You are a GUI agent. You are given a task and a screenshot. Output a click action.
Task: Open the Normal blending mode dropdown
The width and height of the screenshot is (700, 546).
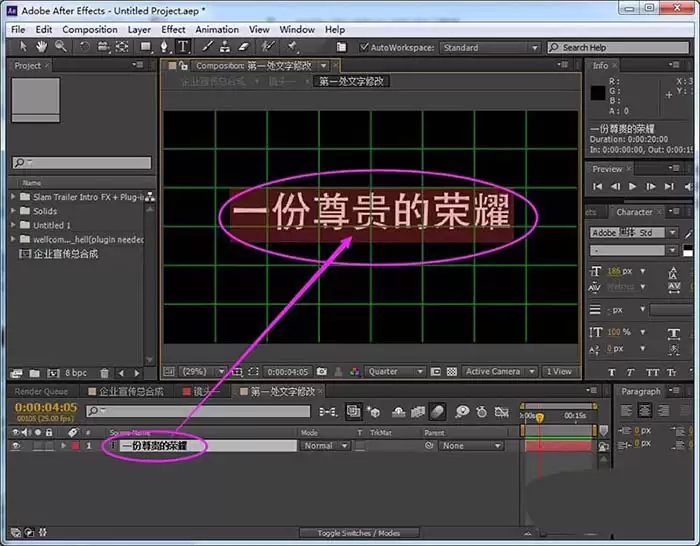[325, 446]
